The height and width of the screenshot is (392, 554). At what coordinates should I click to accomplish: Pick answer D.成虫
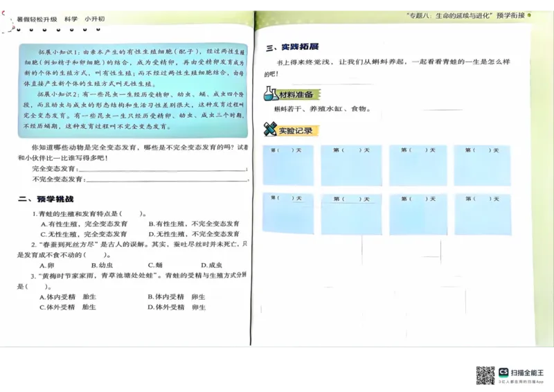pyautogui.click(x=212, y=265)
